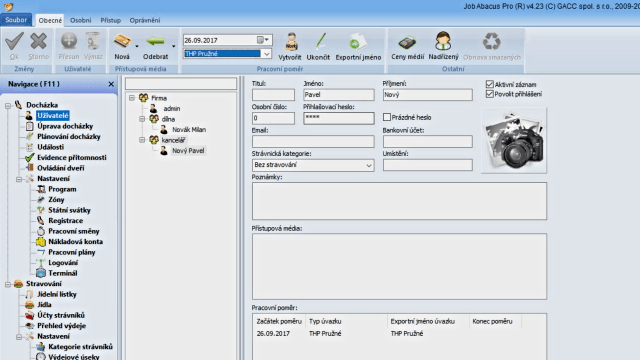Open Logování item
The width and height of the screenshot is (640, 360).
(x=63, y=263)
